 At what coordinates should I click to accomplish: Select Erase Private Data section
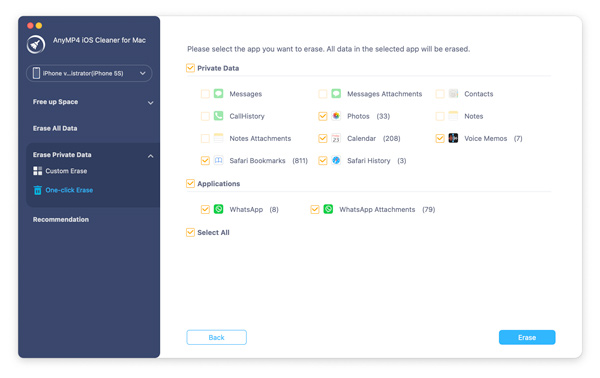tap(62, 155)
